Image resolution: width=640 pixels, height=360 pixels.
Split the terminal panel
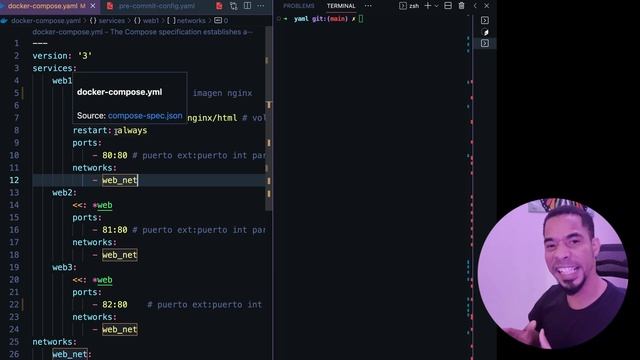448,6
